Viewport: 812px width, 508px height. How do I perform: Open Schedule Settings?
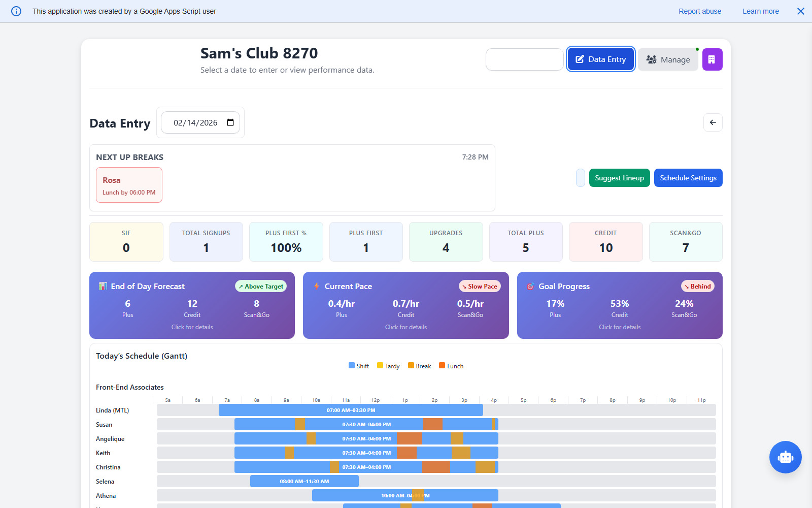[x=688, y=178]
